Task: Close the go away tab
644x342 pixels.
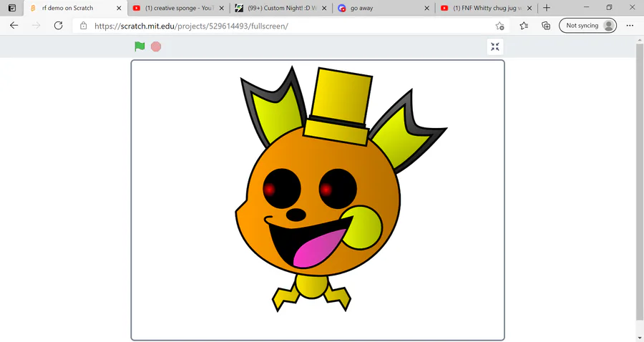Action: [426, 8]
